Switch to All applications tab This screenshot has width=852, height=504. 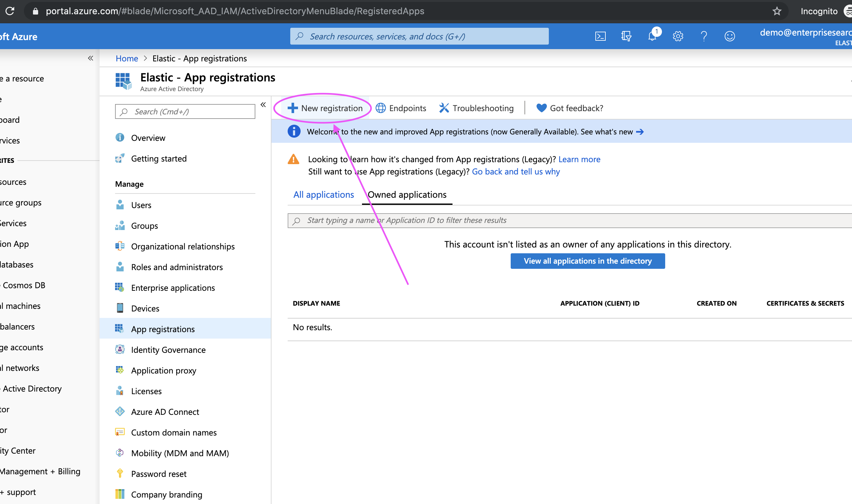(x=324, y=194)
